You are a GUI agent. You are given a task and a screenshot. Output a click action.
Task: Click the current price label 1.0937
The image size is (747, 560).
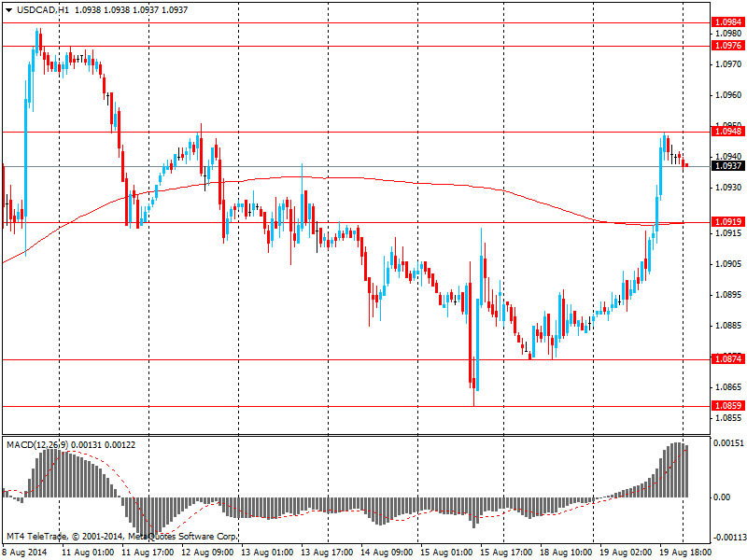click(x=726, y=166)
